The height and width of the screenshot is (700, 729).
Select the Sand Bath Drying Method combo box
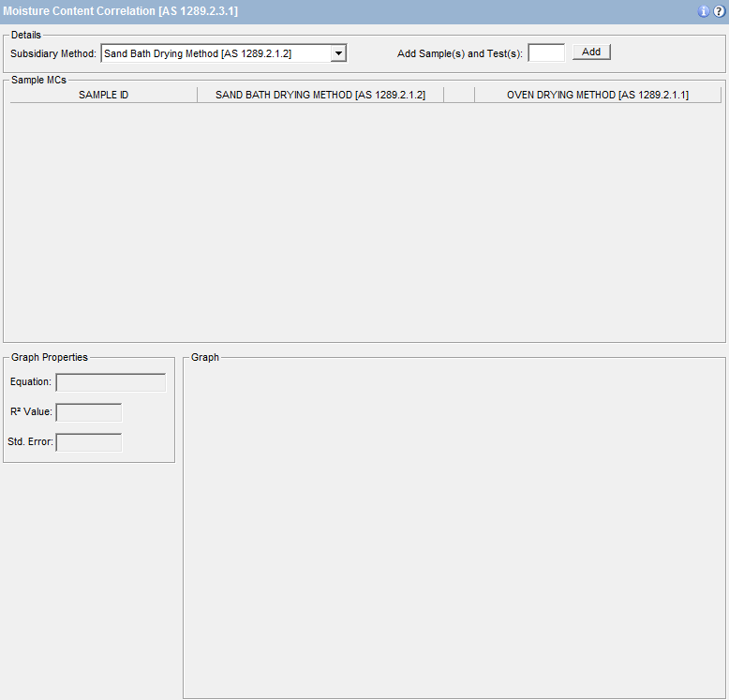(216, 53)
